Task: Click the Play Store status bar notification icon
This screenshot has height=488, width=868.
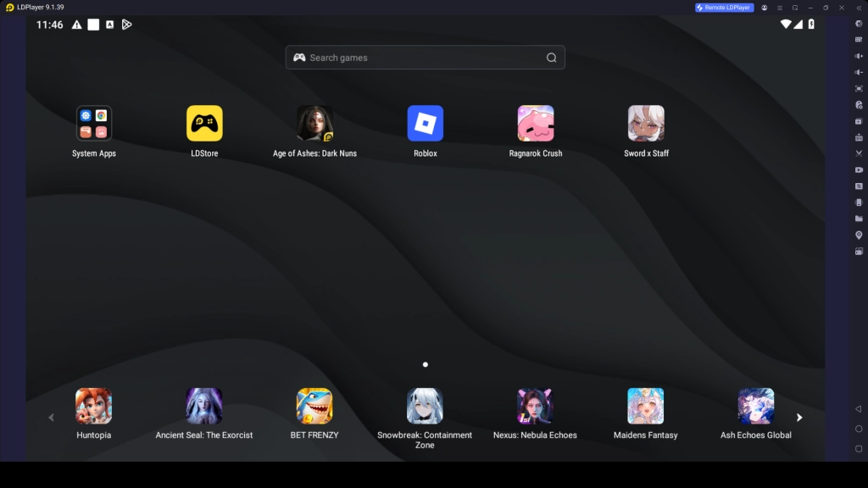Action: tap(127, 25)
